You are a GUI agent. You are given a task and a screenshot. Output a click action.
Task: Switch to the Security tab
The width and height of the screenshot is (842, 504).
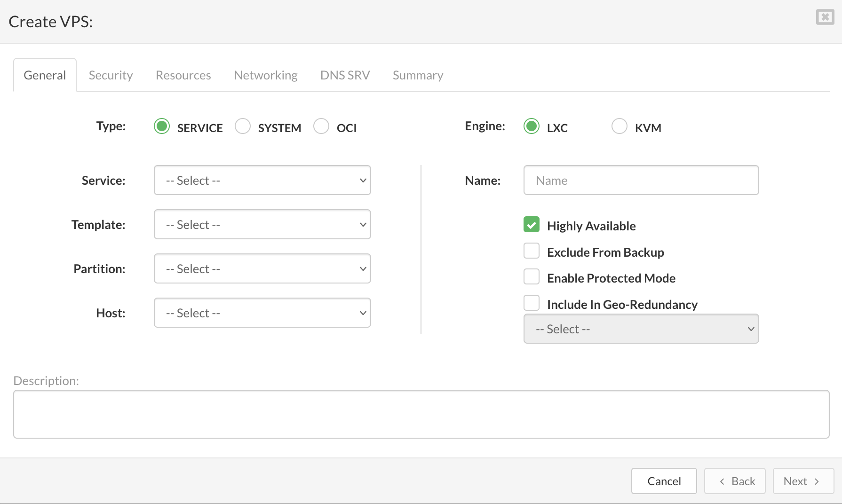pos(111,75)
